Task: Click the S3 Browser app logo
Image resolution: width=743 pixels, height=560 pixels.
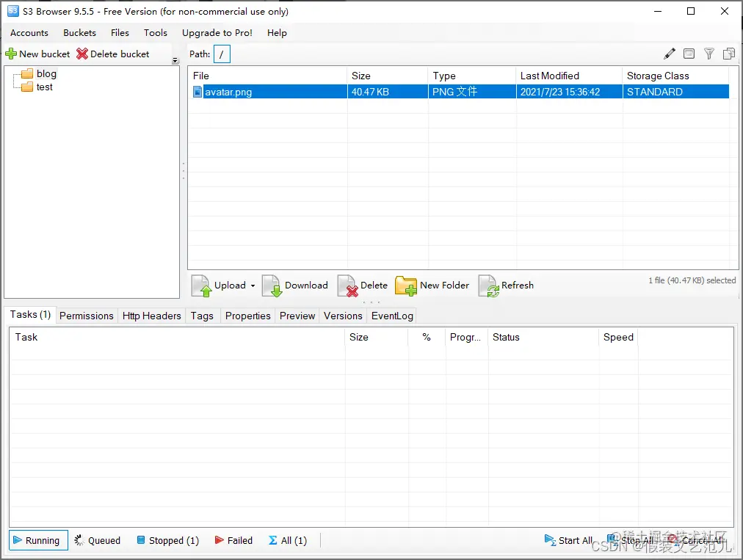Action: tap(13, 11)
